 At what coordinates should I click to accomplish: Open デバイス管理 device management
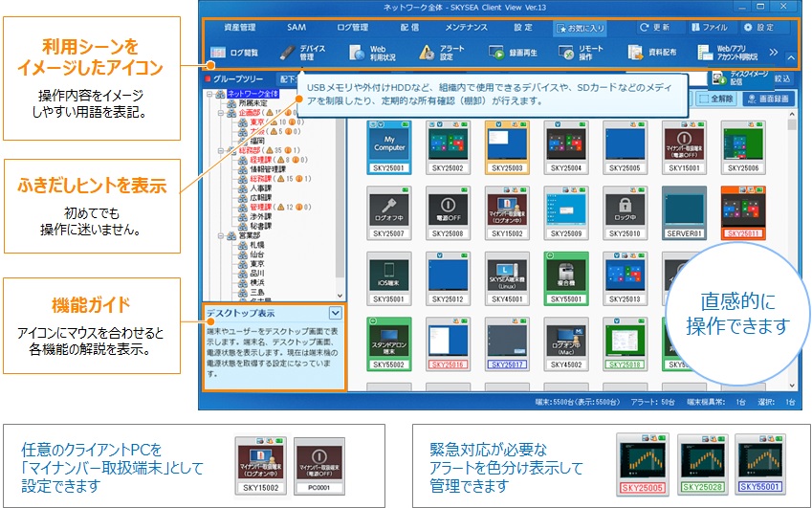pos(303,53)
